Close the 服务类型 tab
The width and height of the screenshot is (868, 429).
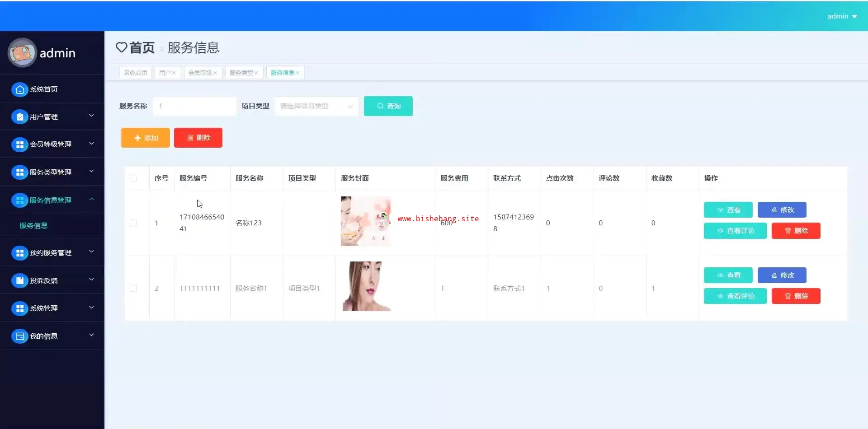tap(256, 73)
